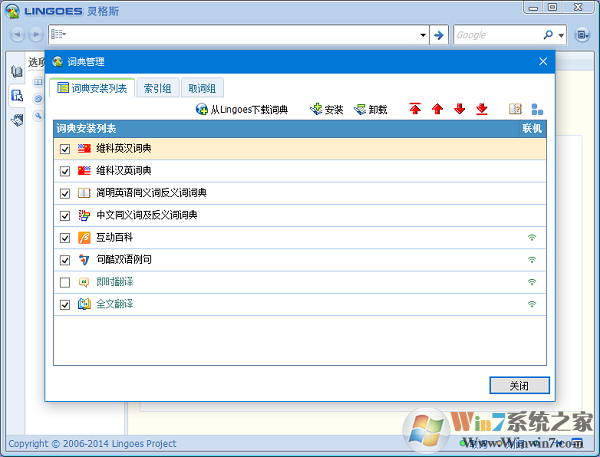Click the Google search magnifier icon

[x=548, y=35]
